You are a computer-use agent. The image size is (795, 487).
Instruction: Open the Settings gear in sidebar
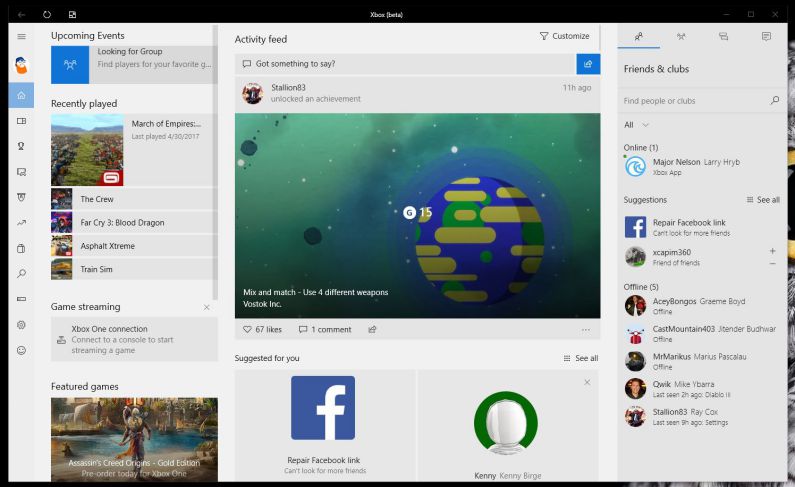pyautogui.click(x=21, y=325)
